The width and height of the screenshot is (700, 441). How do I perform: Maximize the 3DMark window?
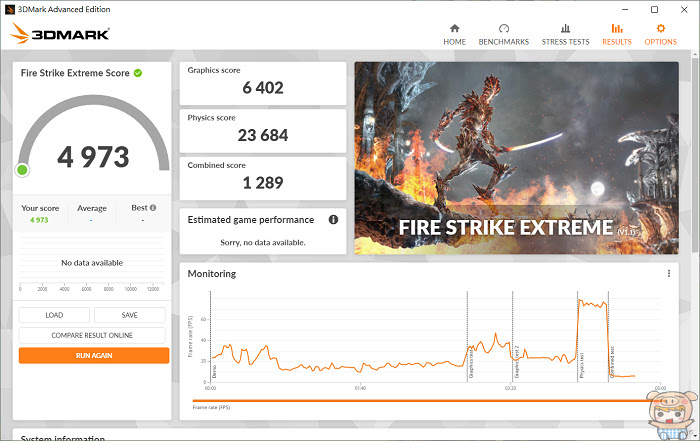tap(654, 9)
